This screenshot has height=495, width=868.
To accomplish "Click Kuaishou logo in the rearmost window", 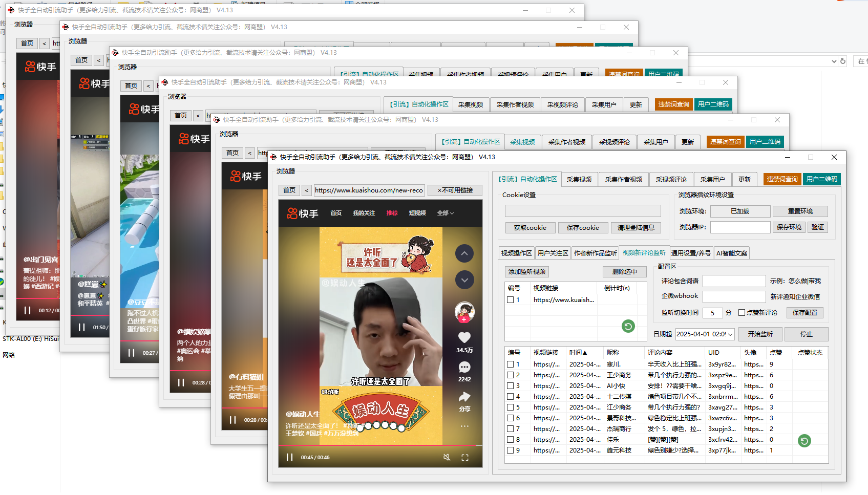I will (x=40, y=67).
